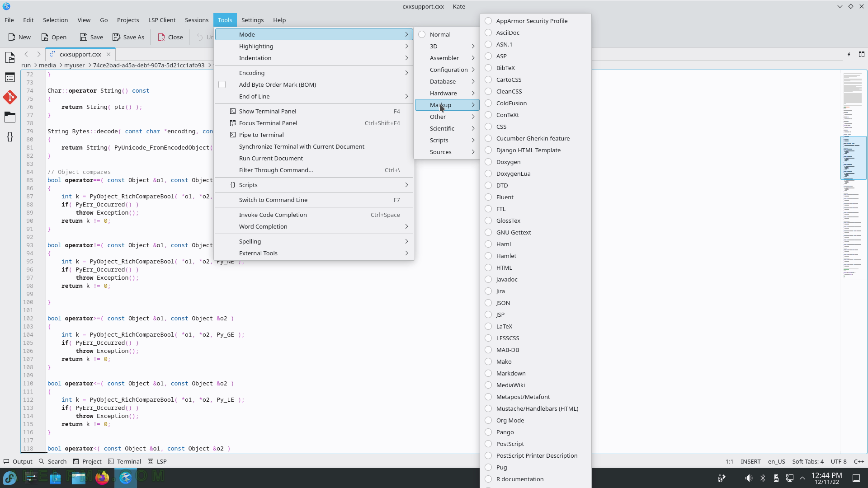The height and width of the screenshot is (488, 868).
Task: Open the Documents sidebar panel icon
Action: tap(10, 57)
